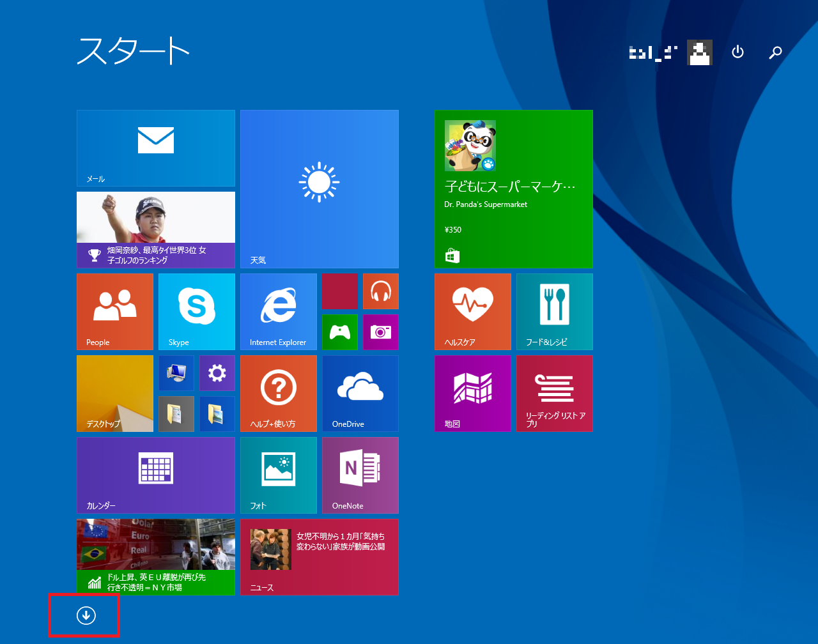Screen dimensions: 818x644
Task: Open PC settings gear tile
Action: point(217,373)
